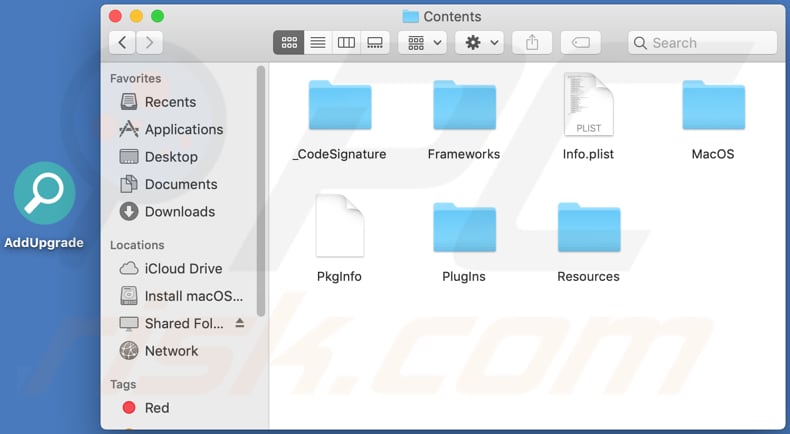
Task: Click the AddUpgrade app icon on desktop
Action: click(45, 193)
